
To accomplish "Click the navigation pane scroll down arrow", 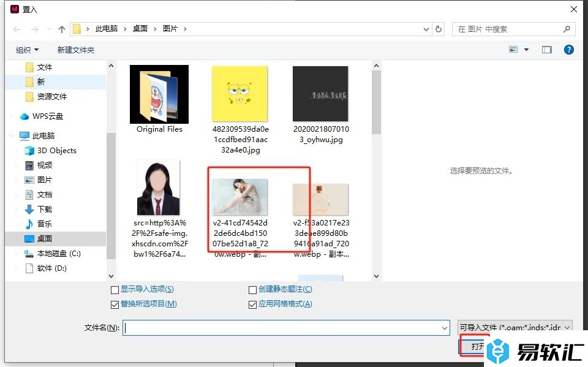I will tap(111, 276).
